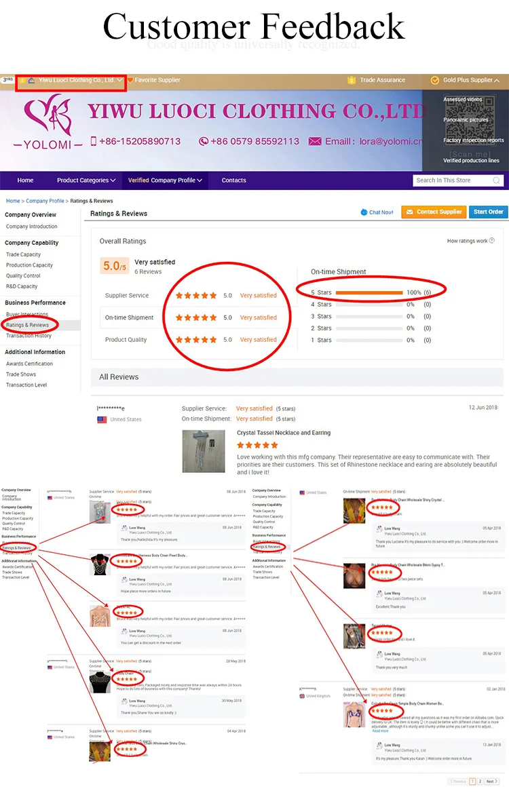509x812 pixels.
Task: Type in the Search In This Store field
Action: (451, 180)
